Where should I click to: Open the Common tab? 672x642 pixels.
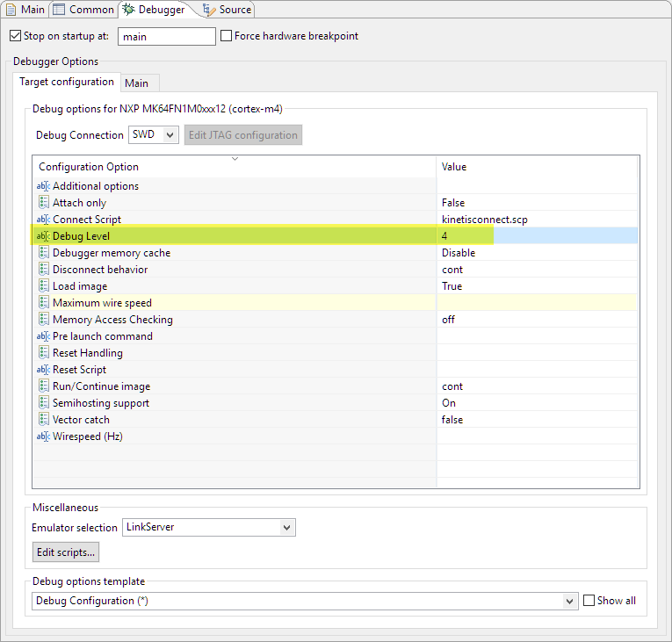coord(83,10)
